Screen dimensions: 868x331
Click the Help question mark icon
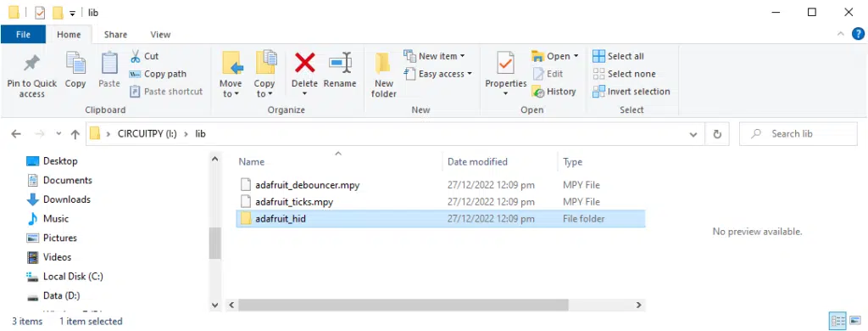point(858,35)
